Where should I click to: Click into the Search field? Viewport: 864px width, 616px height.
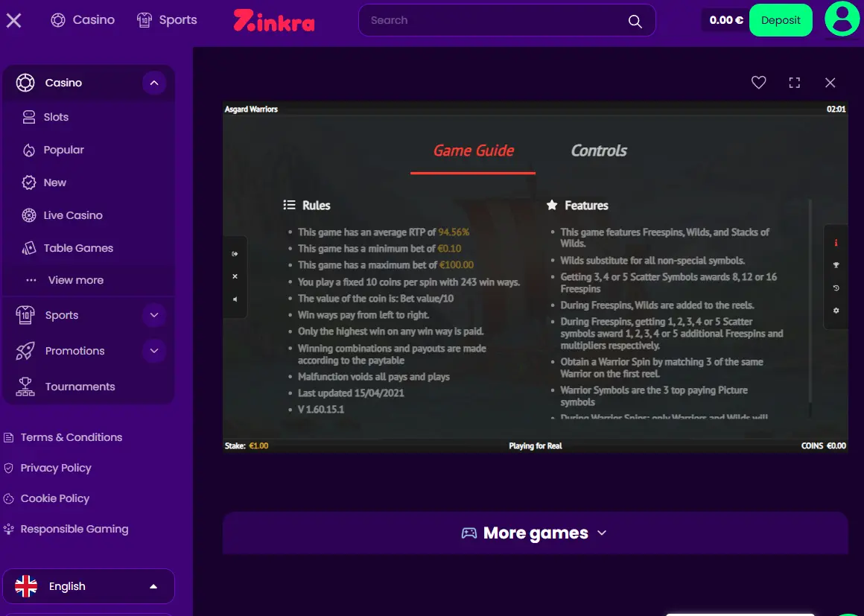pos(496,20)
